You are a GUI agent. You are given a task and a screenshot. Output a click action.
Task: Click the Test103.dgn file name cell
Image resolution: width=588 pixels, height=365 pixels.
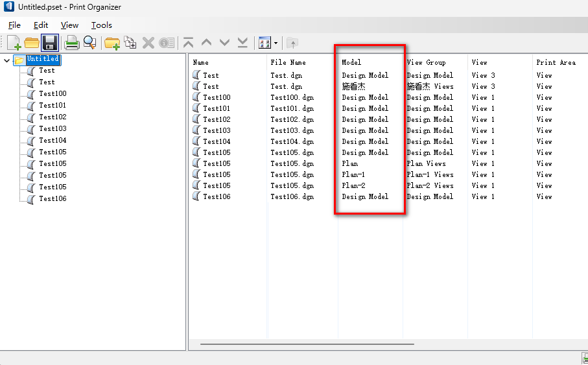point(292,130)
